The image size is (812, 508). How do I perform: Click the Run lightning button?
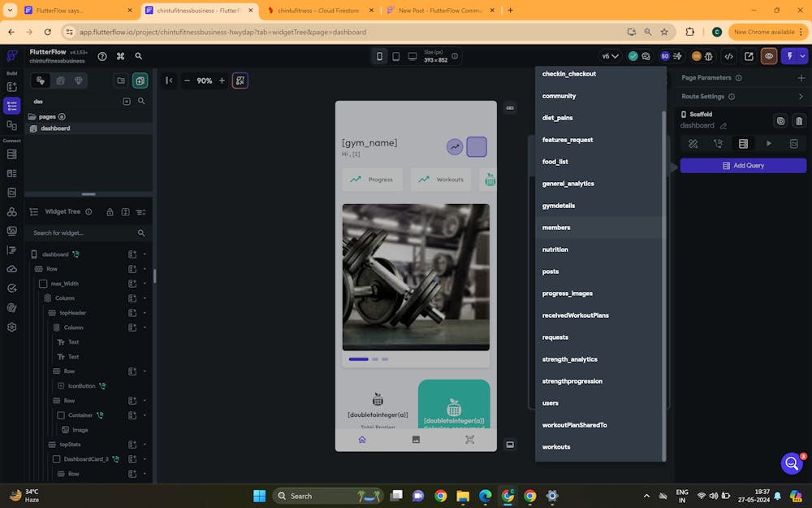(x=790, y=56)
